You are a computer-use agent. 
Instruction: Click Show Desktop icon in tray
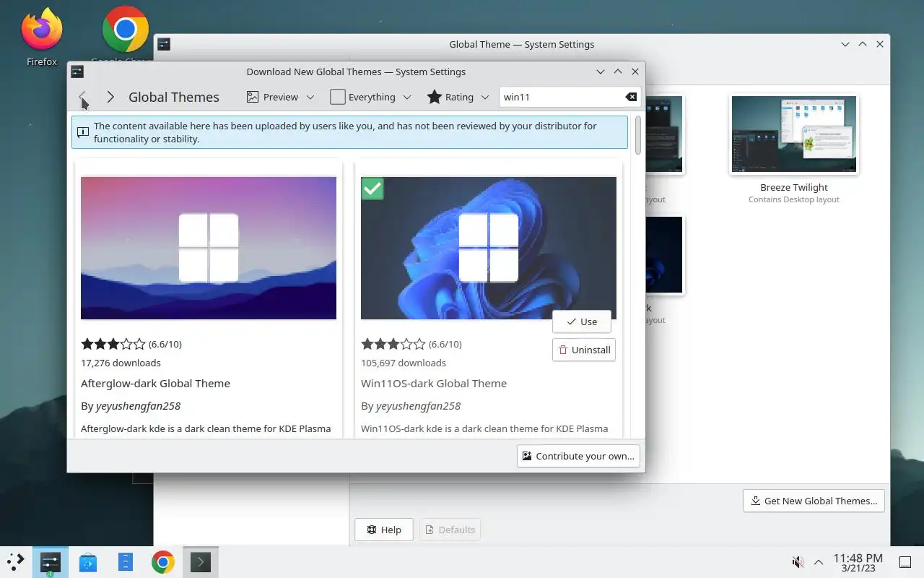click(x=905, y=562)
